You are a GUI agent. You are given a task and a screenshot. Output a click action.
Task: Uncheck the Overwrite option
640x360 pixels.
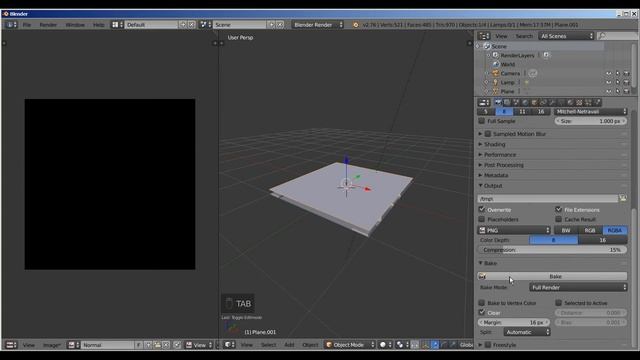(482, 209)
